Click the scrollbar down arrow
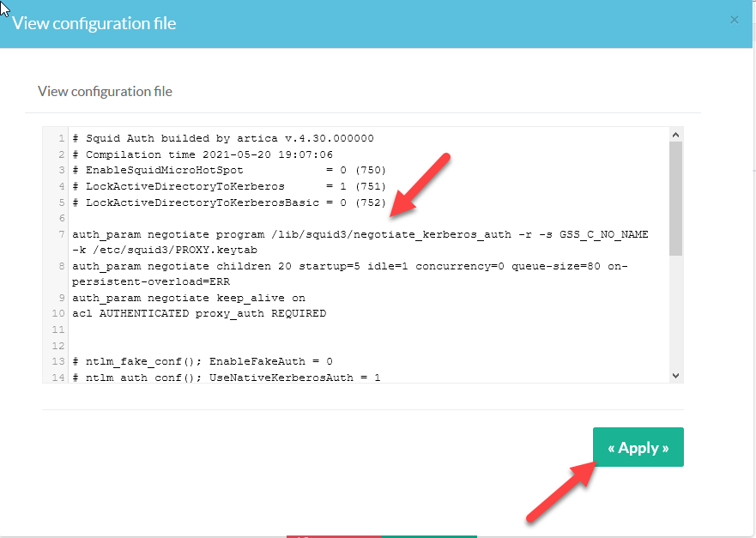 click(x=675, y=375)
